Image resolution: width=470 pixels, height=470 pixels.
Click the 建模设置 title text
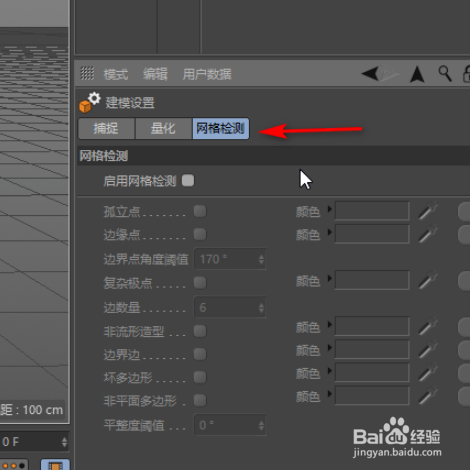(130, 103)
